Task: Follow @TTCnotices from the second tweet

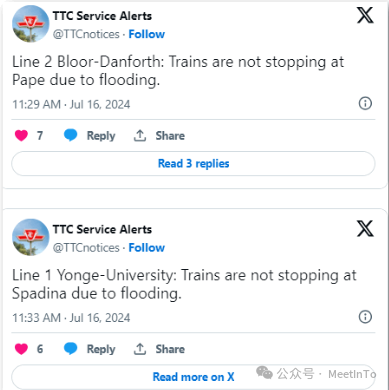Action: tap(147, 248)
